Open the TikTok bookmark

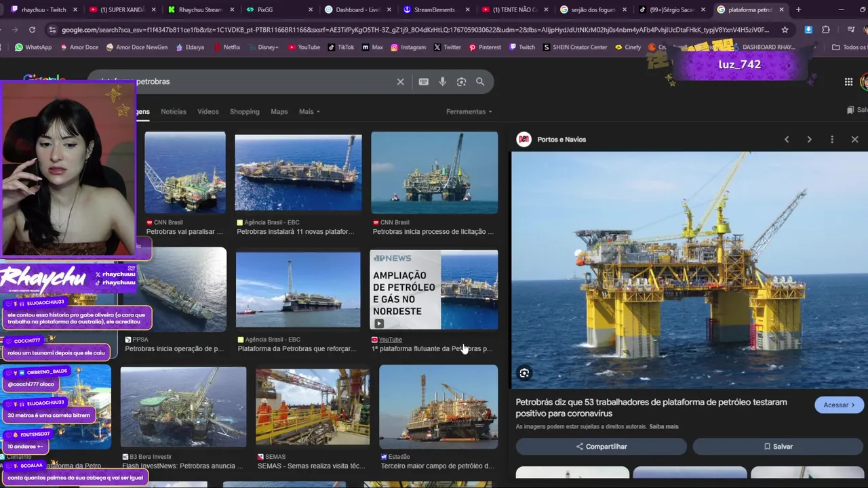pyautogui.click(x=340, y=47)
